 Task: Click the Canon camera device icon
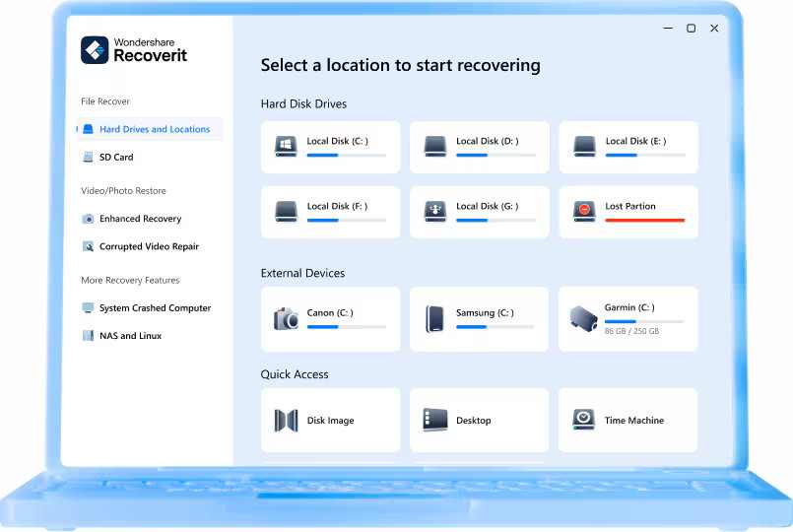click(x=286, y=318)
